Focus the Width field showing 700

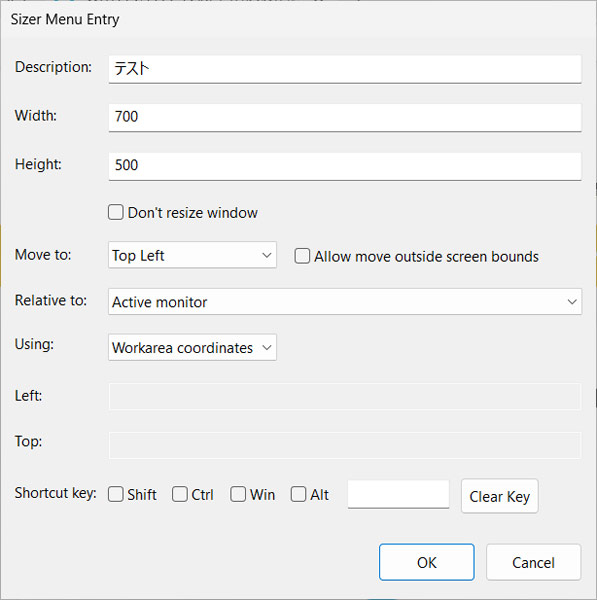tap(345, 117)
